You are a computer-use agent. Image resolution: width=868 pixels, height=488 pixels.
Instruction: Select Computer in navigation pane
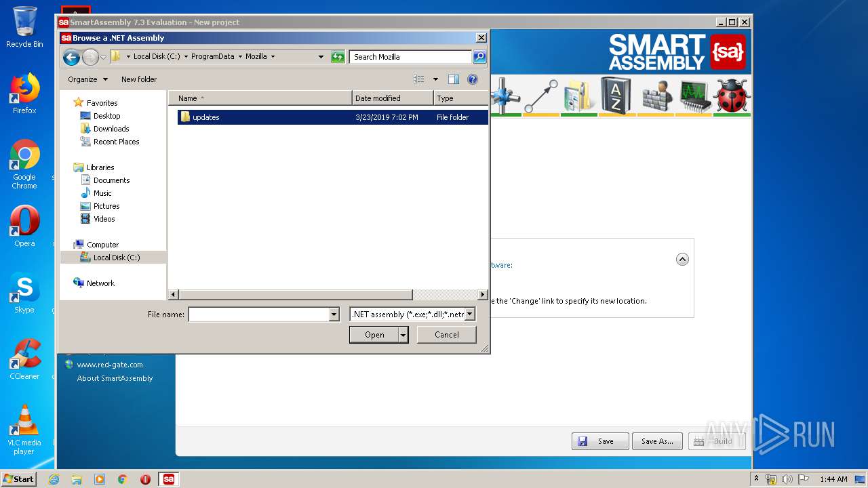pyautogui.click(x=102, y=245)
